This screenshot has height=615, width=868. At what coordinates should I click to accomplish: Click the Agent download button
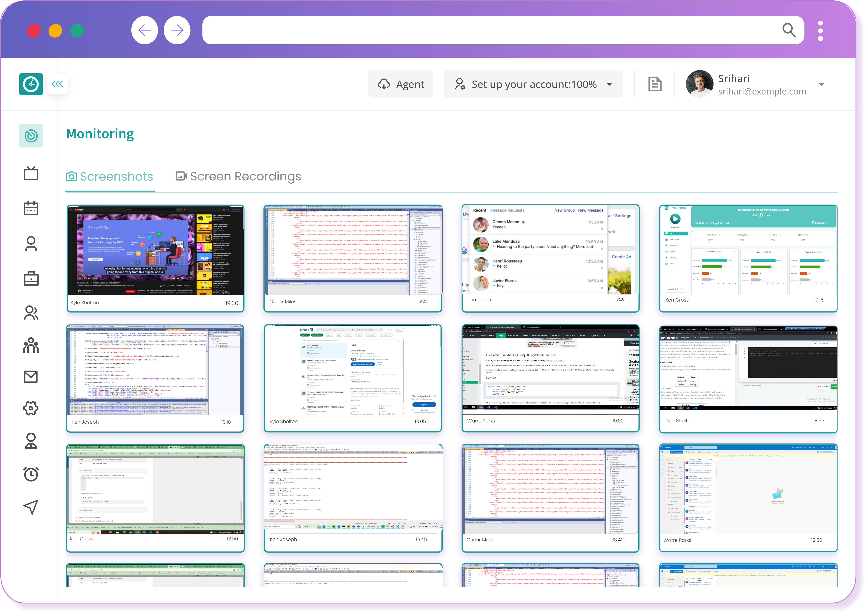coord(400,84)
